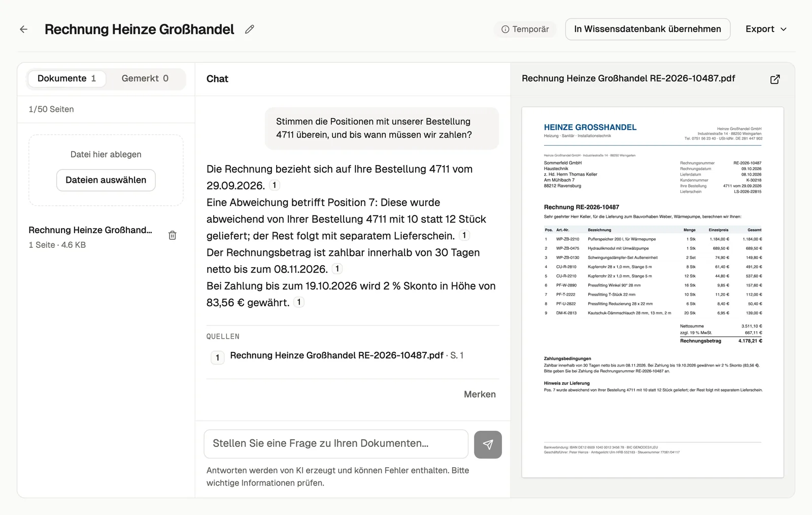Viewport: 812px width, 515px height.
Task: Click the AI disclaimer text below input
Action: (337, 476)
